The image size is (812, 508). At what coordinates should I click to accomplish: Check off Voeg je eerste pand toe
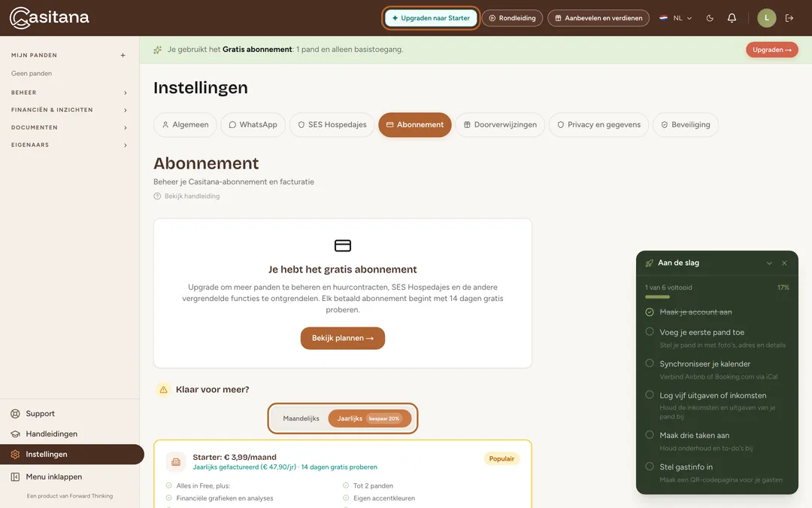tap(650, 332)
